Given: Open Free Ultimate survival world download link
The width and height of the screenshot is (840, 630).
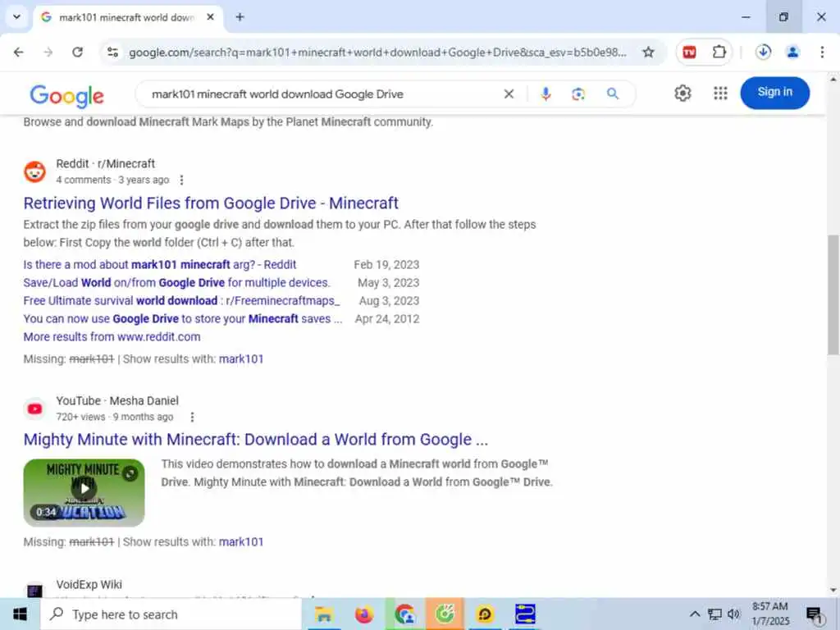Looking at the screenshot, I should click(181, 300).
